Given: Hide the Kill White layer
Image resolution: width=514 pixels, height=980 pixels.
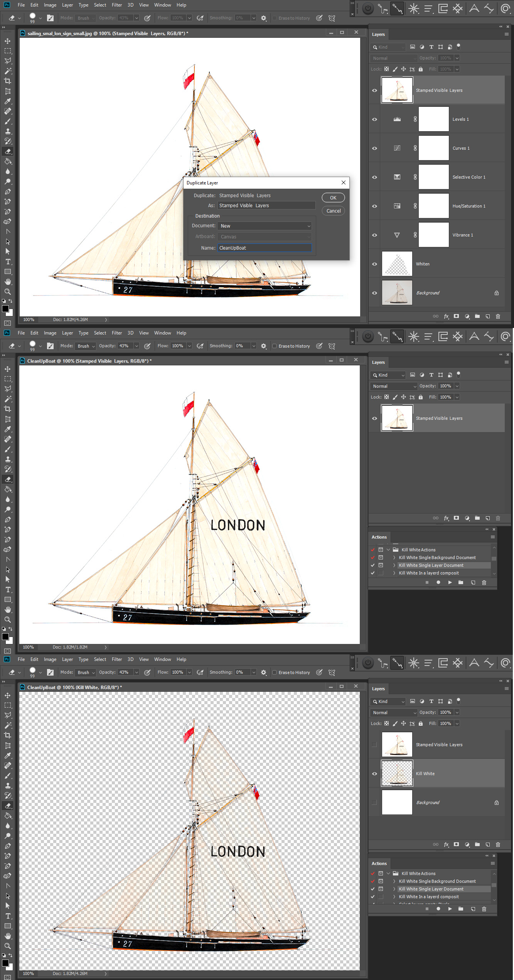Looking at the screenshot, I should pyautogui.click(x=374, y=774).
